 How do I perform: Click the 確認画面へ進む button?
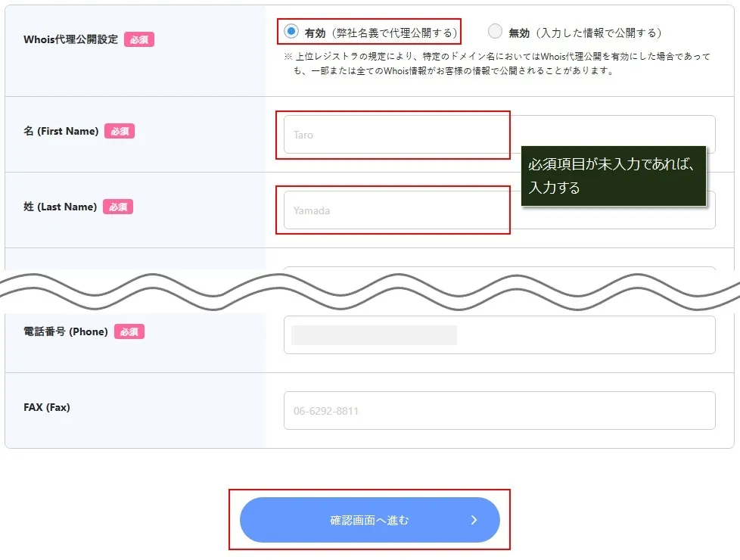coord(369,520)
